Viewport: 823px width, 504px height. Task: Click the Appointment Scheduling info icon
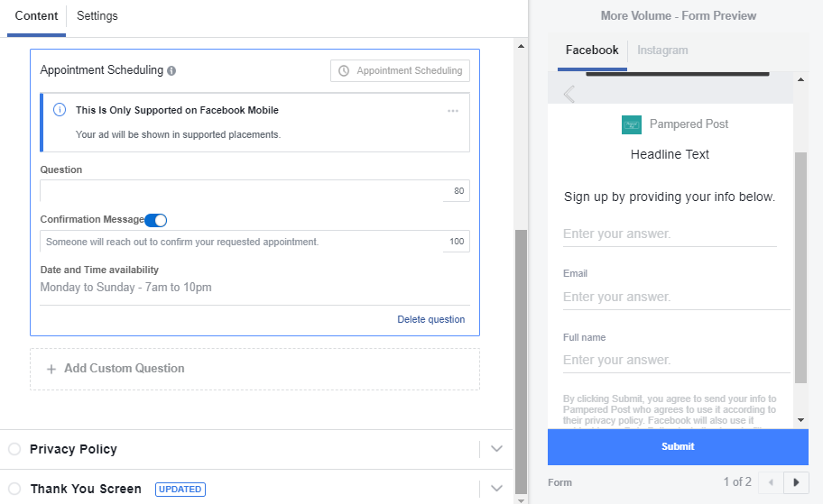[172, 70]
